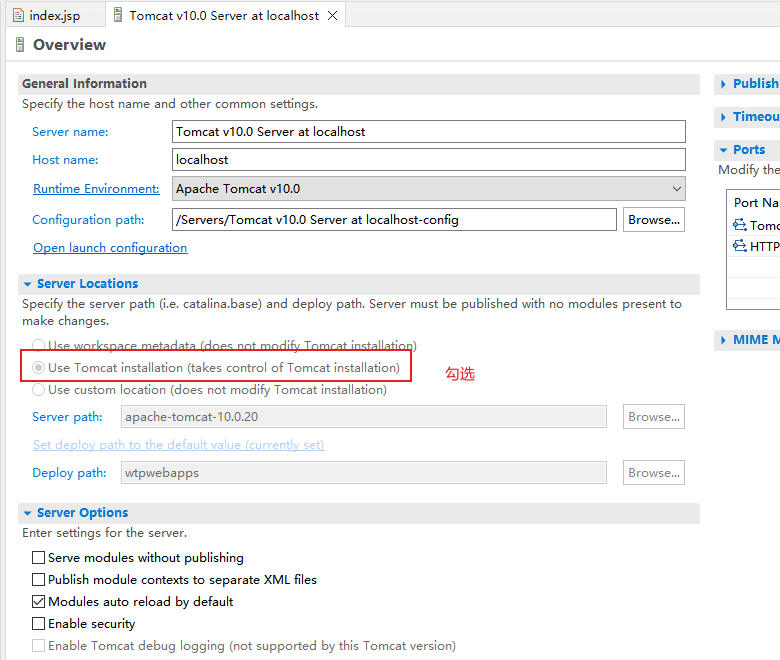This screenshot has height=660, width=780.
Task: Click the Deploy path field
Action: coord(364,473)
